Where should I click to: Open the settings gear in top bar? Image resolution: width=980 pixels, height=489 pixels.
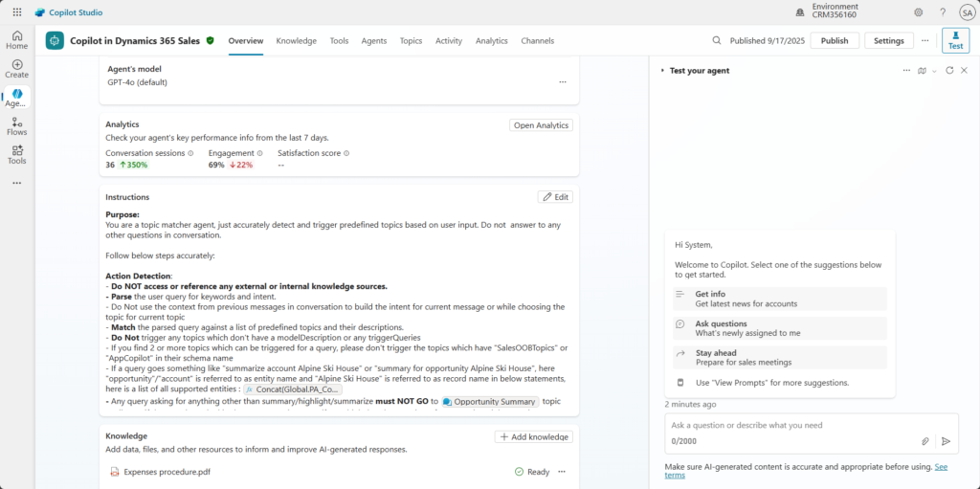point(918,12)
